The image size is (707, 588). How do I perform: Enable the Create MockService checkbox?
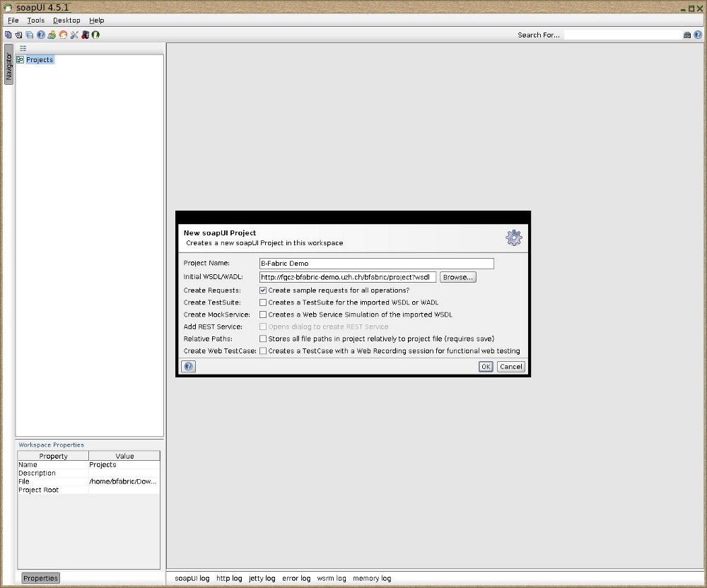click(263, 314)
